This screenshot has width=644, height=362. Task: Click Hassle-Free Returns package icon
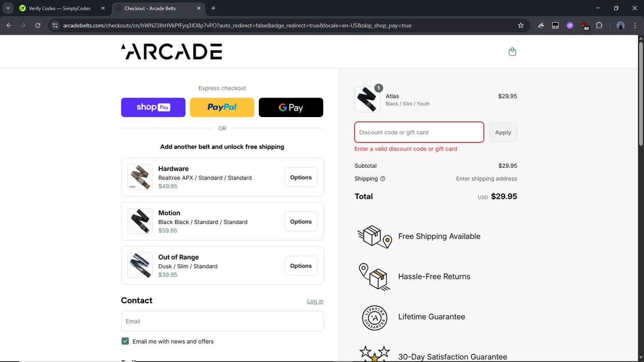(374, 277)
